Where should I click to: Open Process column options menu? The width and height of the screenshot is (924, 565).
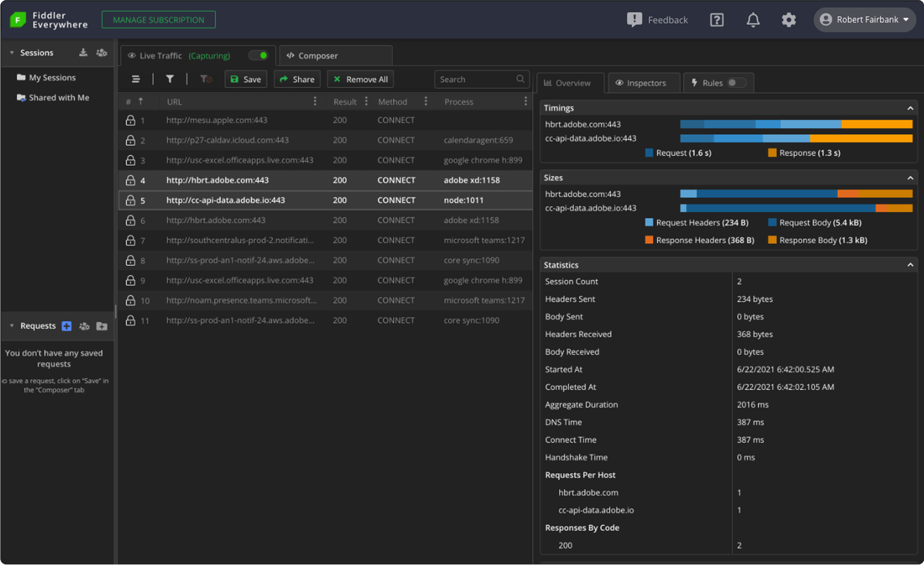pyautogui.click(x=526, y=101)
